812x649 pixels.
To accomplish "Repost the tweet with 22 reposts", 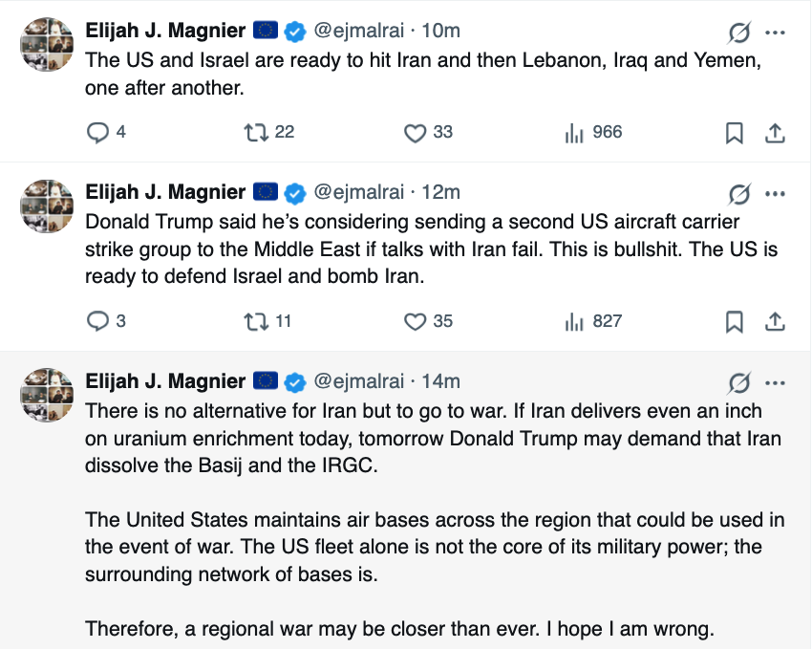I will pos(256,133).
